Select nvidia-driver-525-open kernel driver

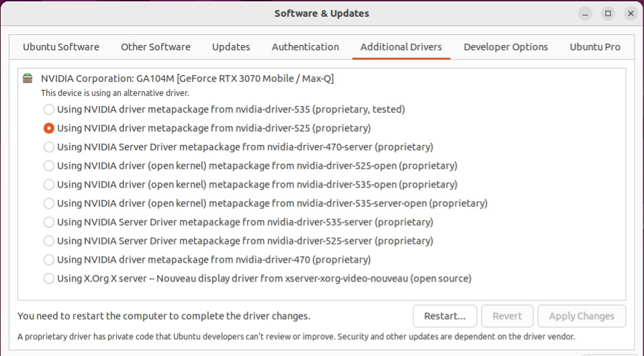[48, 166]
